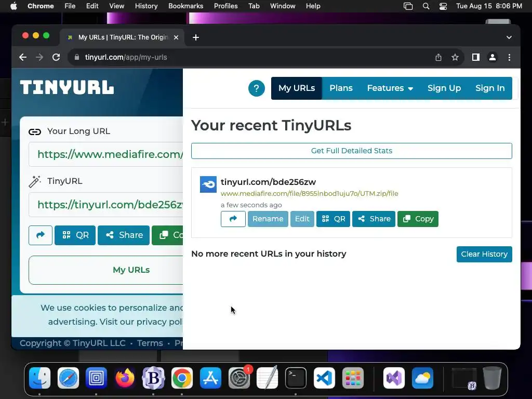The image size is (532, 399).
Task: Click Sign Up in the navigation bar
Action: 444,88
